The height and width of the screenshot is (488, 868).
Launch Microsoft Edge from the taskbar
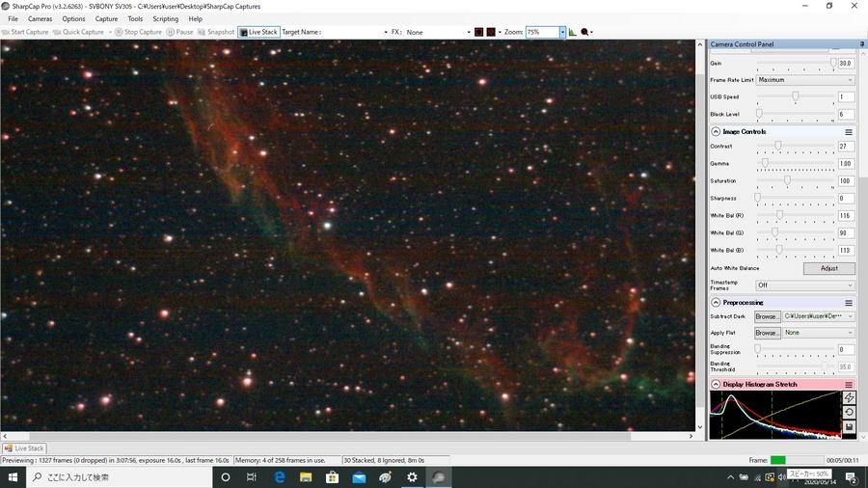point(279,477)
